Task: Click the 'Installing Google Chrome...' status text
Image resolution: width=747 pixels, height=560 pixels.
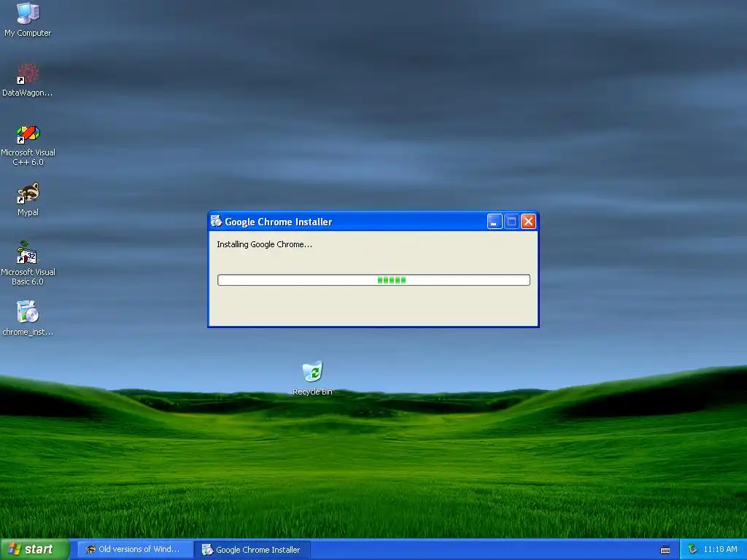Action: (x=264, y=244)
